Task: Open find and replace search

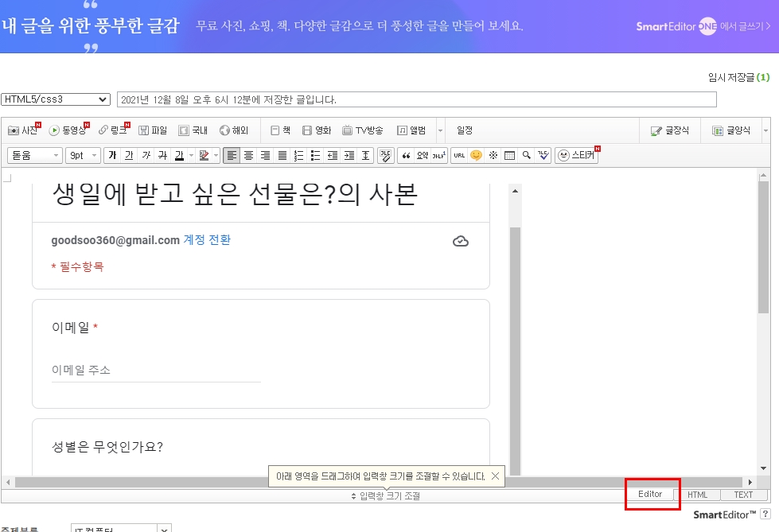Action: point(526,156)
